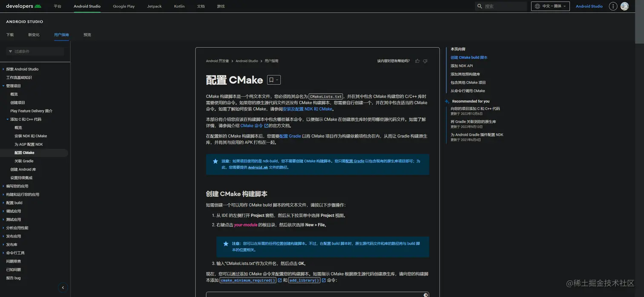Jump to 添加 NDK API section
This screenshot has height=297, width=644.
pos(462,66)
